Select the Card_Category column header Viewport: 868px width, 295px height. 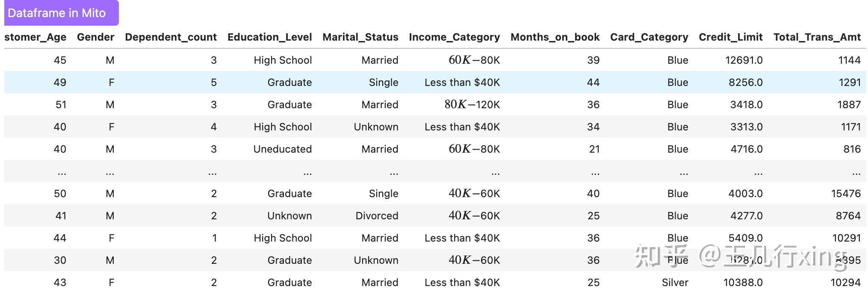(649, 37)
